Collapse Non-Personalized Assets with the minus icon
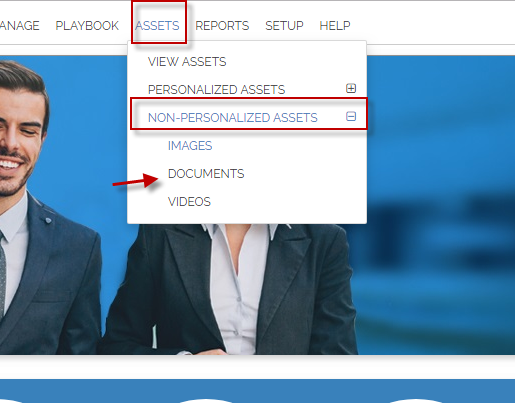The image size is (515, 403). click(351, 116)
